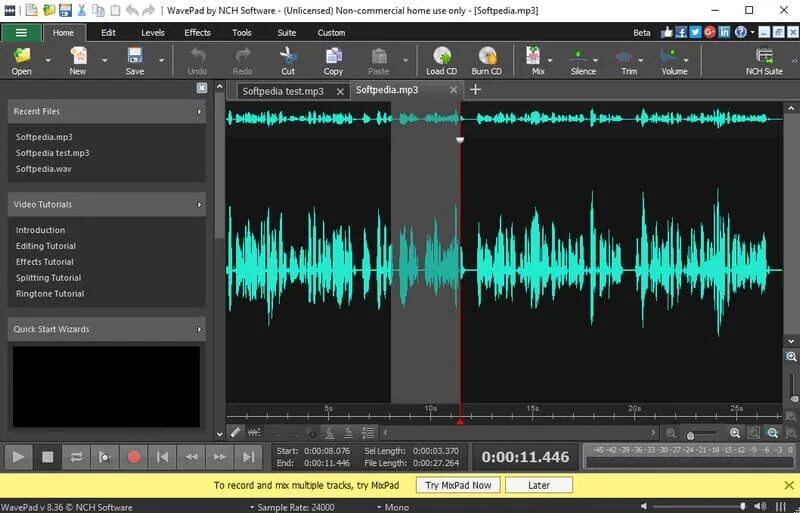Open the Editing Tutorial link

(x=46, y=246)
